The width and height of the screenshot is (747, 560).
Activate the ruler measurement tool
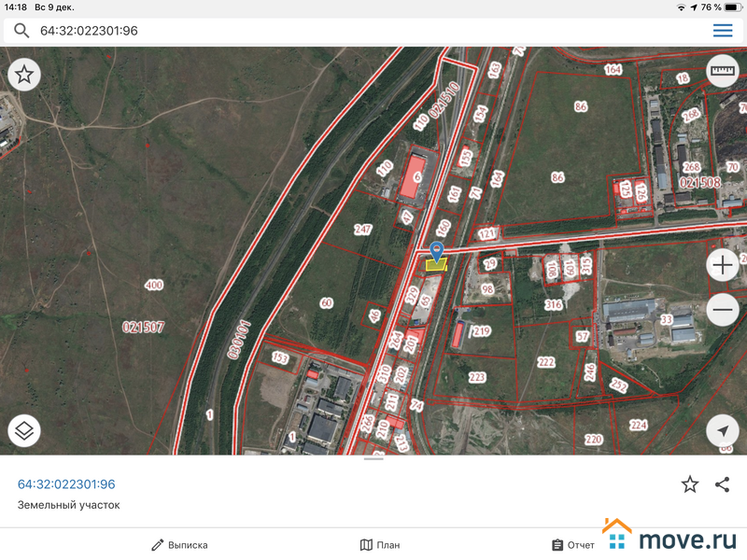pyautogui.click(x=722, y=71)
